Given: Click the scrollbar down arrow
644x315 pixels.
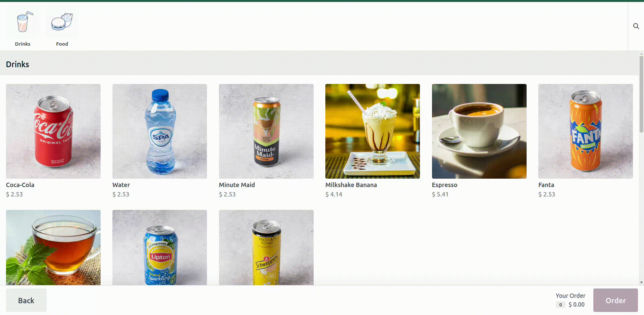Looking at the screenshot, I should (x=641, y=283).
